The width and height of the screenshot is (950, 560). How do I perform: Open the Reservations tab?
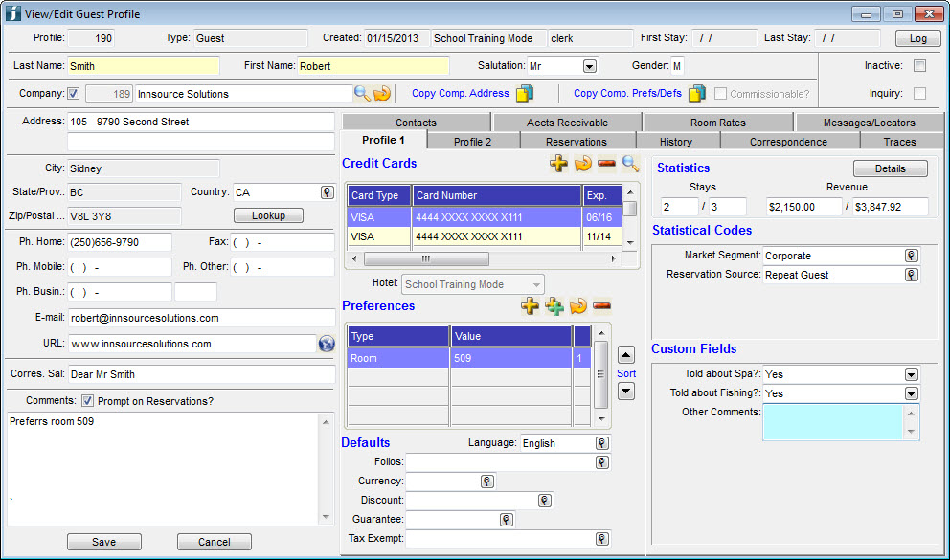pyautogui.click(x=577, y=141)
